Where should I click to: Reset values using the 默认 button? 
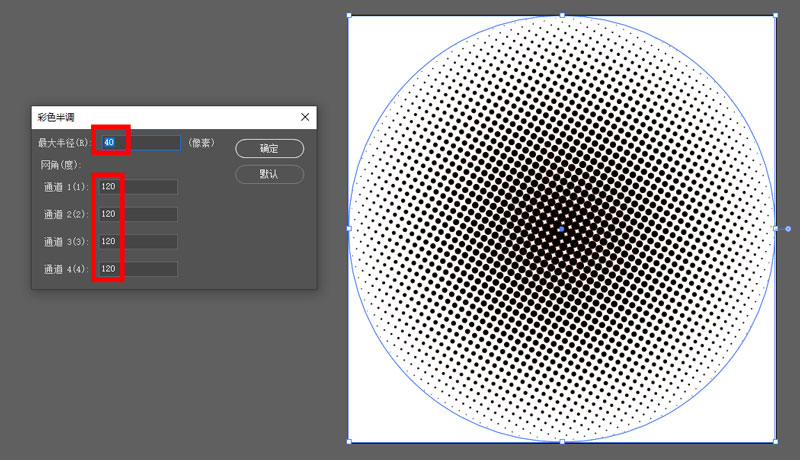click(x=269, y=174)
